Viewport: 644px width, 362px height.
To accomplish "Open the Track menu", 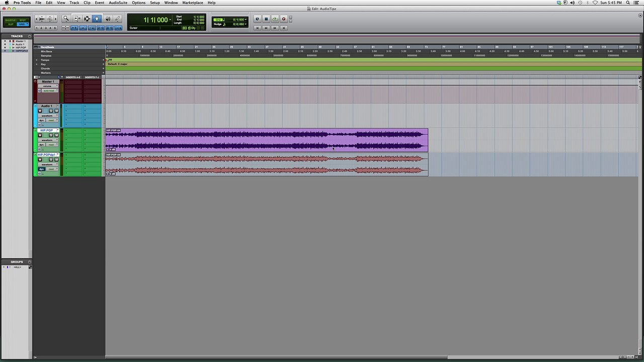I will point(74,3).
